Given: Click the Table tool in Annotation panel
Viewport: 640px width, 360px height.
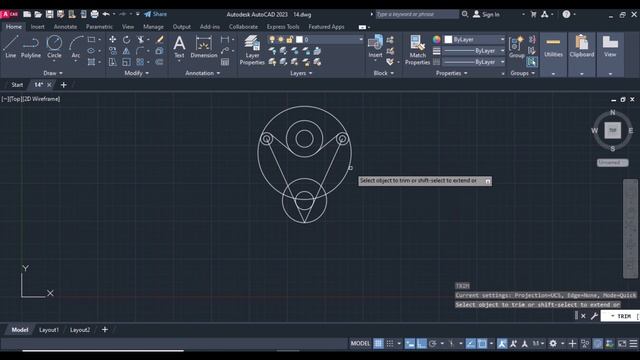Looking at the screenshot, I should 225,62.
